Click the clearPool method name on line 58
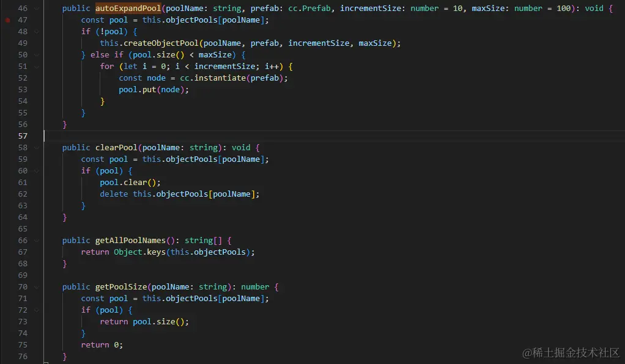Viewport: 625px width, 364px height. point(116,148)
